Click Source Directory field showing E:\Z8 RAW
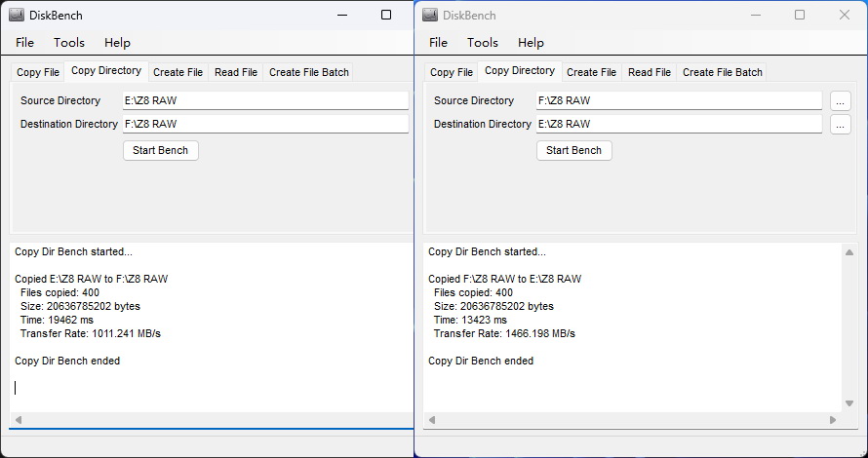Screen dimensions: 868x458 point(264,100)
